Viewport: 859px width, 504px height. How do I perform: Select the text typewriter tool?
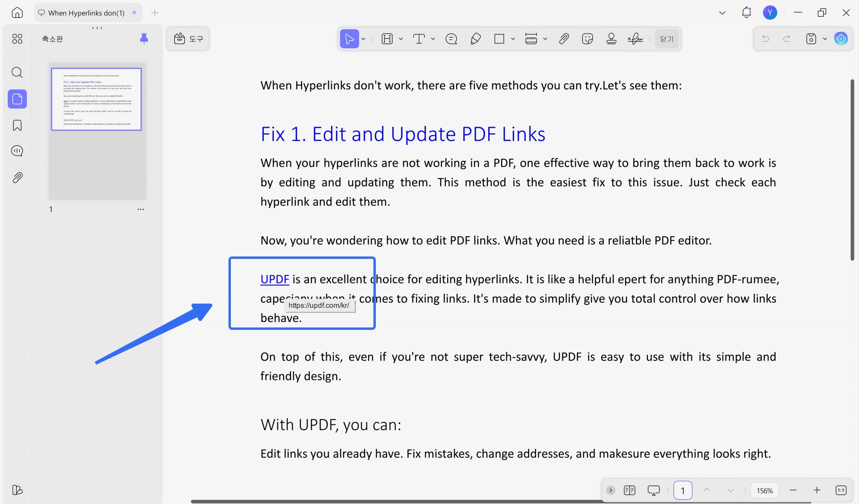pos(419,39)
